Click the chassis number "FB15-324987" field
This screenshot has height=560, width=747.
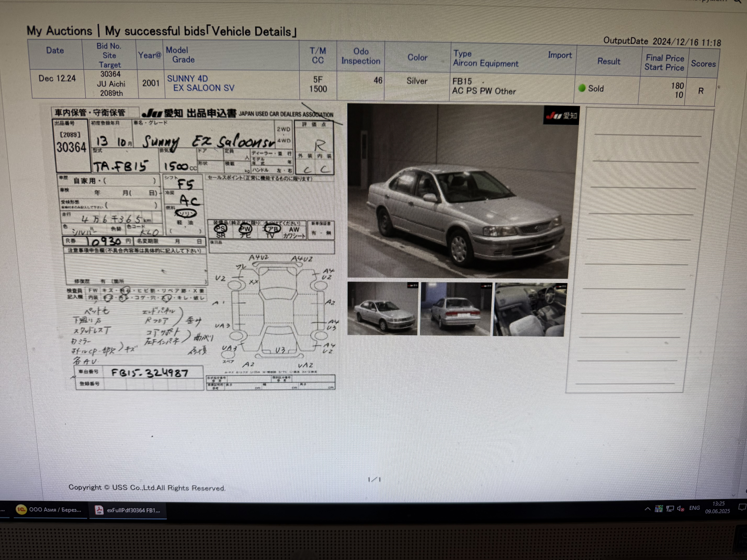(x=150, y=373)
